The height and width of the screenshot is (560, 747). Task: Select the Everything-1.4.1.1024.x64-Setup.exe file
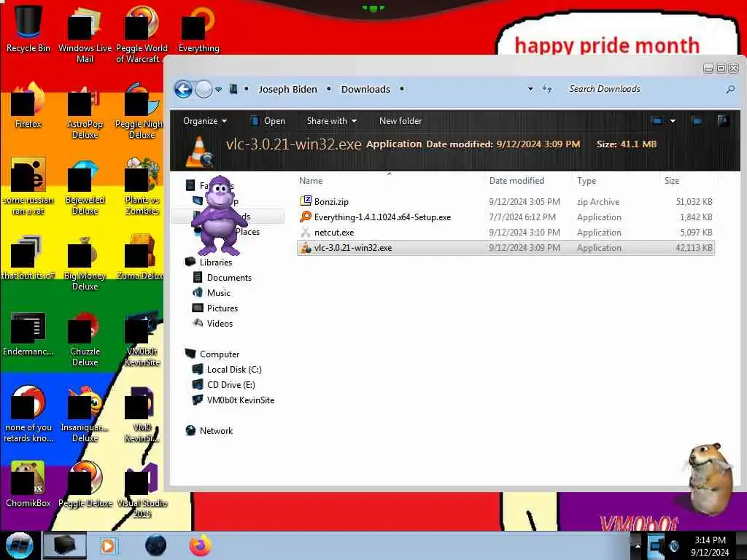click(x=506, y=217)
